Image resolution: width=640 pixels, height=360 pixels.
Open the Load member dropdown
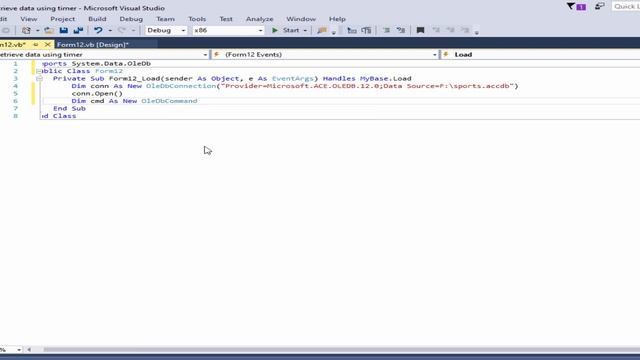tap(540, 54)
